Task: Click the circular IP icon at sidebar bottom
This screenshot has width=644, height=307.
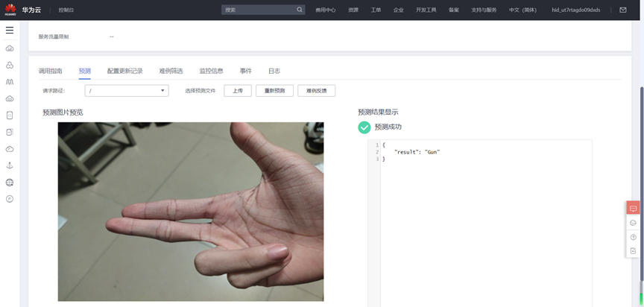Action: (10, 199)
